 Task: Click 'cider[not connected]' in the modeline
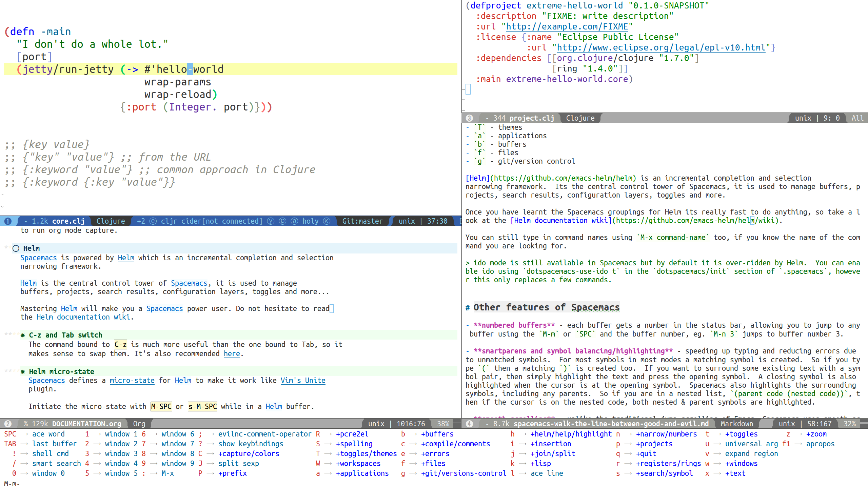(222, 221)
